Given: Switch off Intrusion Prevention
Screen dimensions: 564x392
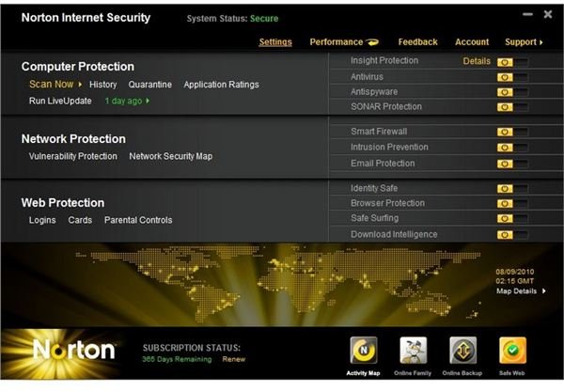Looking at the screenshot, I should pos(512,148).
